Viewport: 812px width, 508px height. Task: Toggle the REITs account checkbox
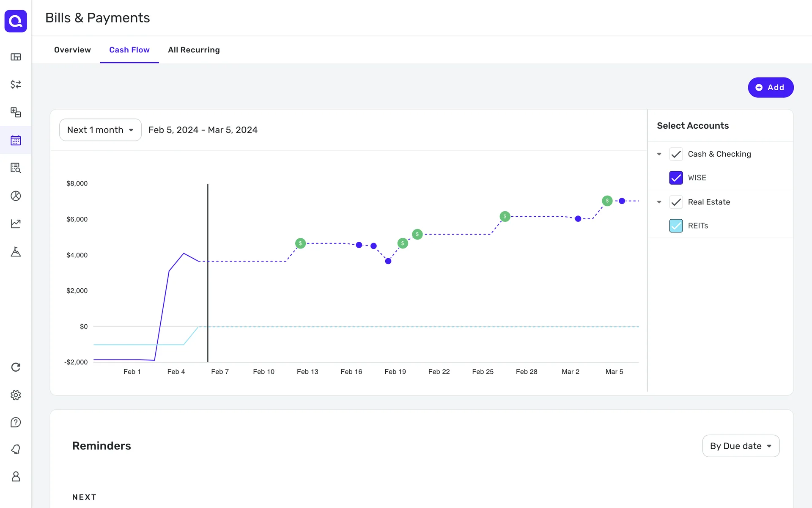(676, 226)
